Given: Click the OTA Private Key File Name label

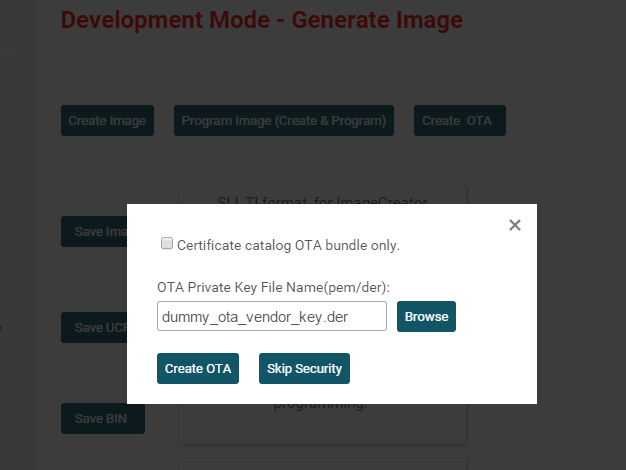Looking at the screenshot, I should [x=273, y=287].
